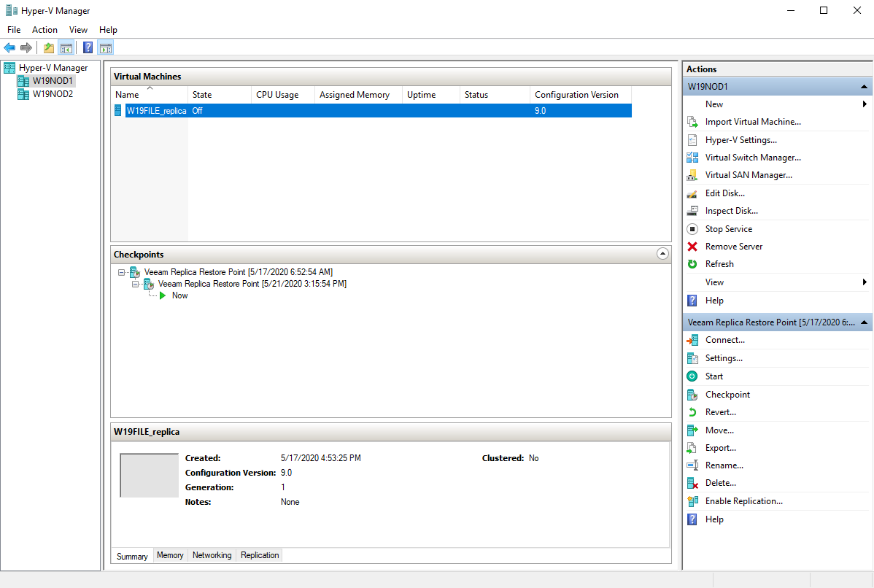Click the VM preview thumbnail

150,476
